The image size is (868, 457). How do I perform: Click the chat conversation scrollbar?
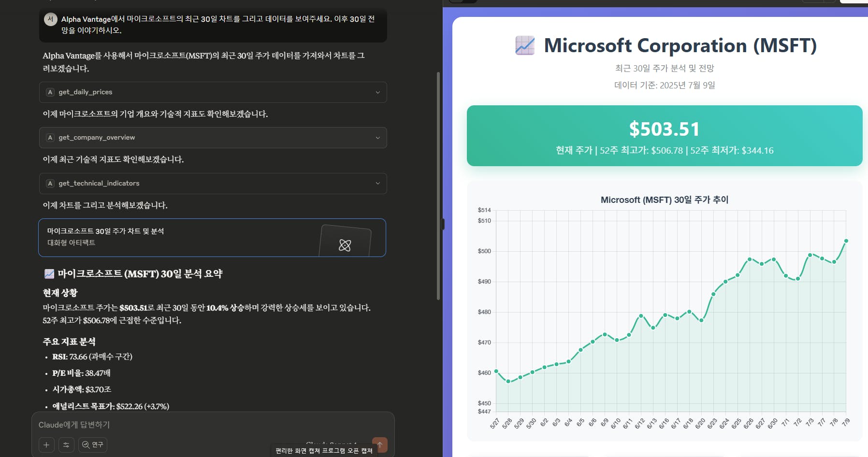click(438, 186)
